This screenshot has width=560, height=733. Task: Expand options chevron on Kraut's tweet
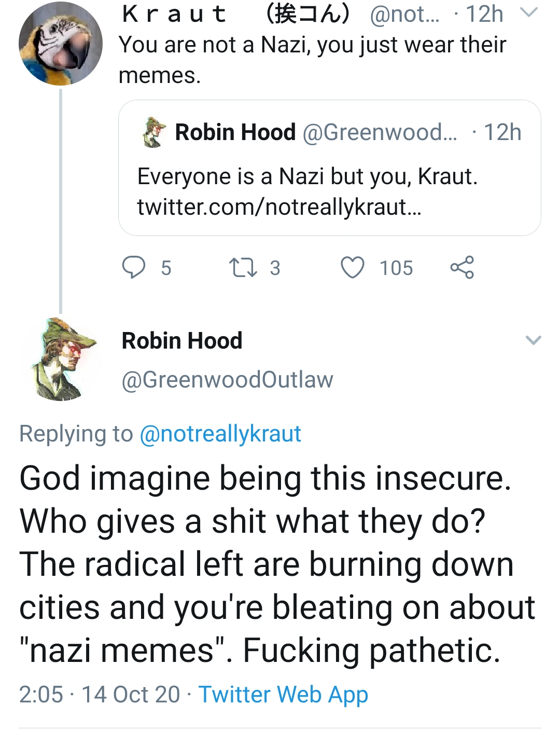(528, 13)
